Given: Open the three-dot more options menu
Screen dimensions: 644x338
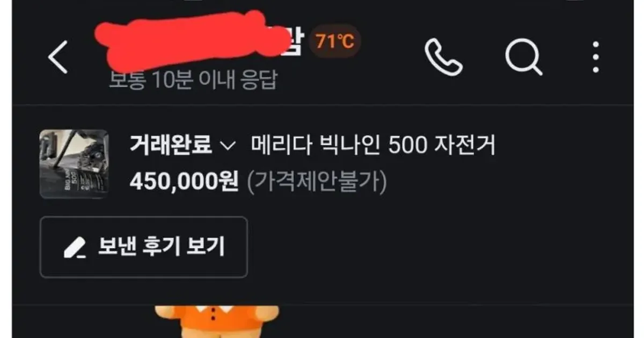Looking at the screenshot, I should pos(596,56).
